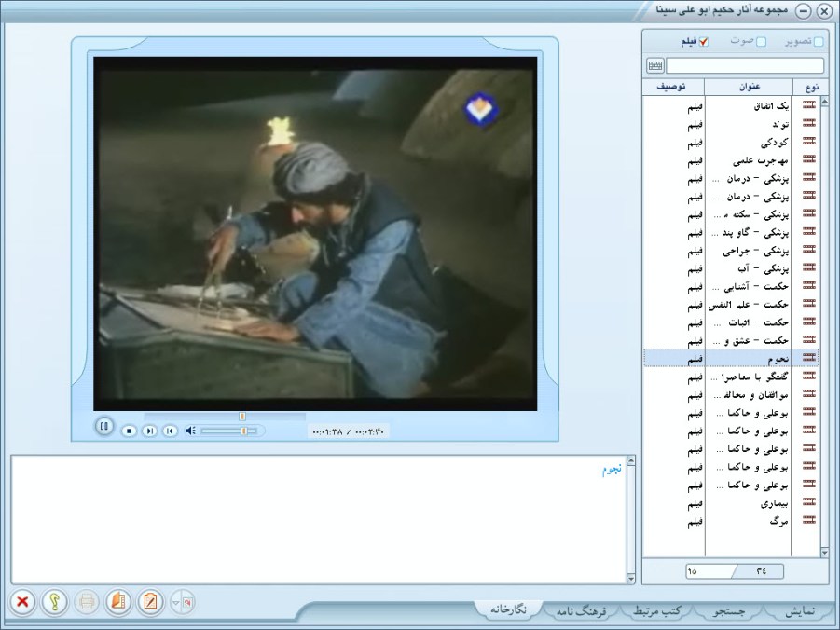Switch to the جستجو tab

click(x=728, y=611)
